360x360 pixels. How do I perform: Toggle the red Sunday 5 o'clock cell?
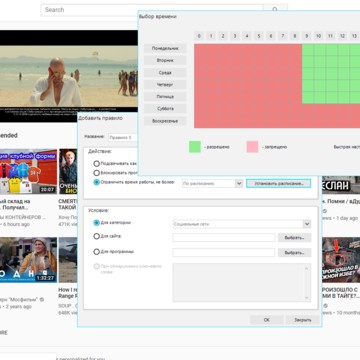click(x=260, y=122)
